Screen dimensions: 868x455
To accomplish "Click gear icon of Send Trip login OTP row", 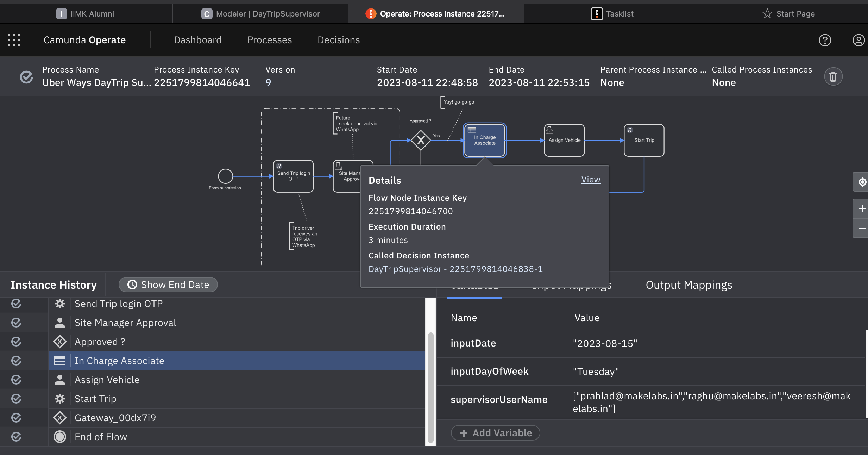I will pos(60,304).
